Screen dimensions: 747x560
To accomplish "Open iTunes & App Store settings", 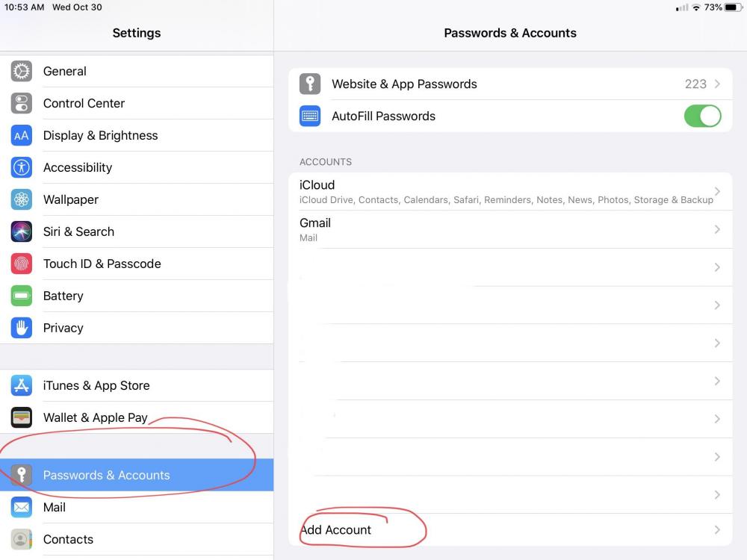I will coord(96,386).
